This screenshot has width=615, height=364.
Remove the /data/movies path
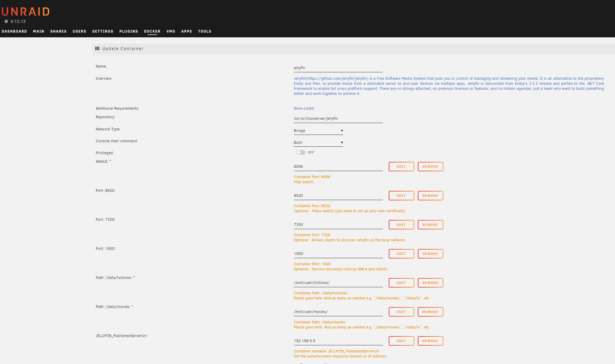(430, 312)
